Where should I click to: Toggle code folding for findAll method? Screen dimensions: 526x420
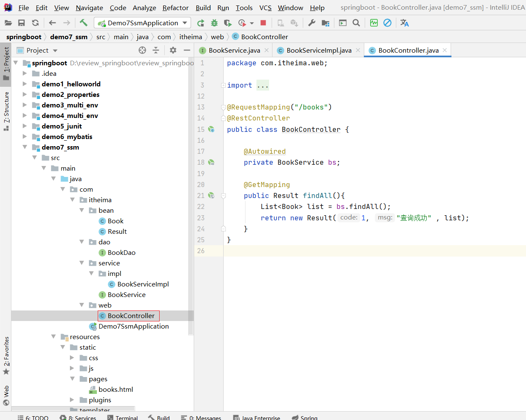tap(224, 195)
